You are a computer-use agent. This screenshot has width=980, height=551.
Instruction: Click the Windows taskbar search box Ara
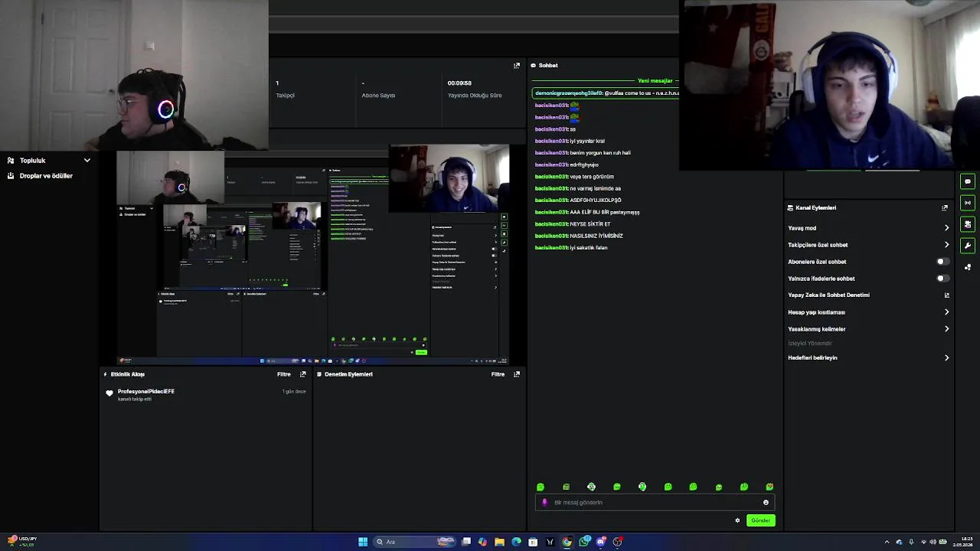pos(413,542)
